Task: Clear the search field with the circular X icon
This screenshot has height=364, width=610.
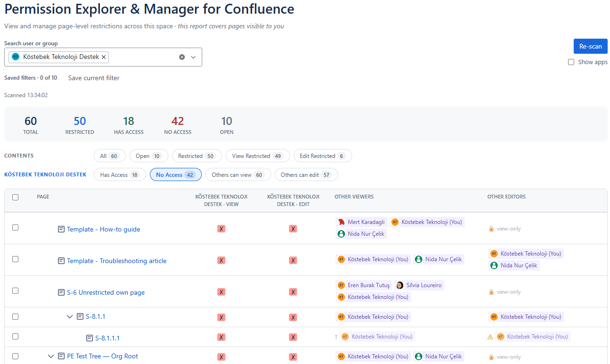Action: click(x=182, y=57)
